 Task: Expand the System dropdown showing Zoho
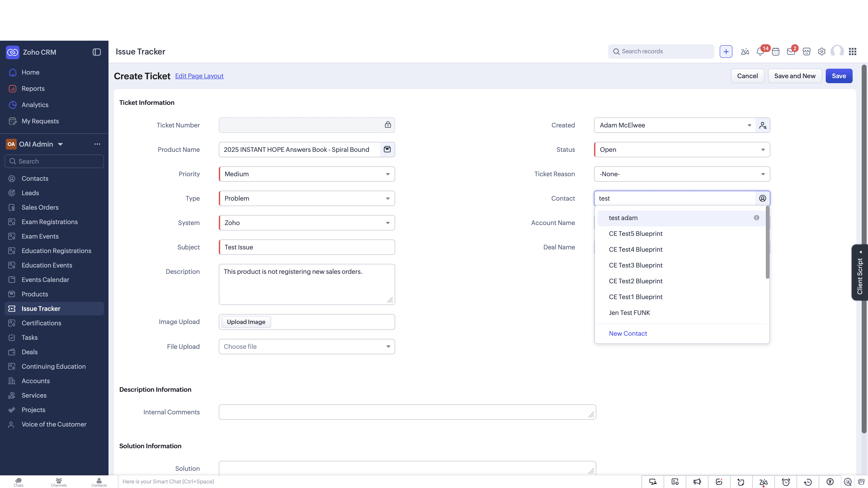tap(307, 223)
